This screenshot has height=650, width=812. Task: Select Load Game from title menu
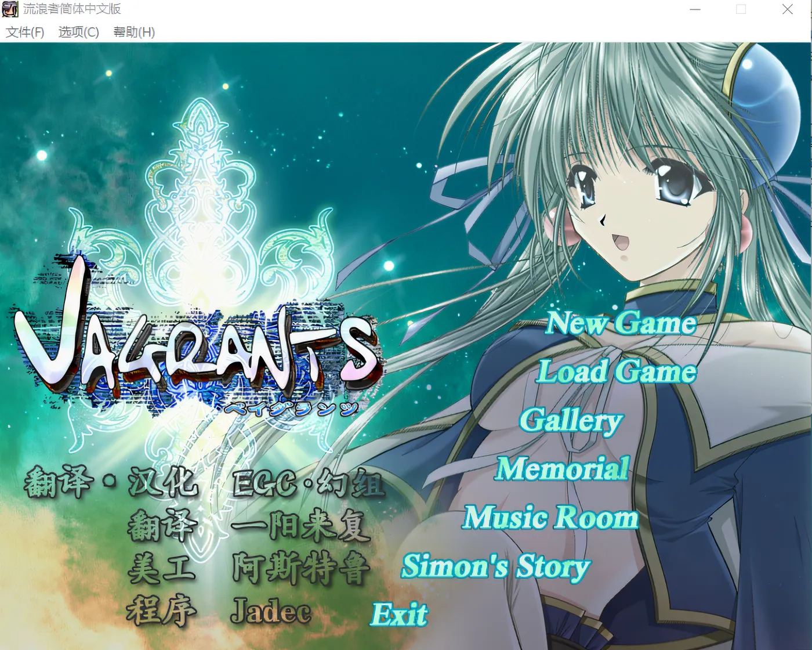click(616, 372)
